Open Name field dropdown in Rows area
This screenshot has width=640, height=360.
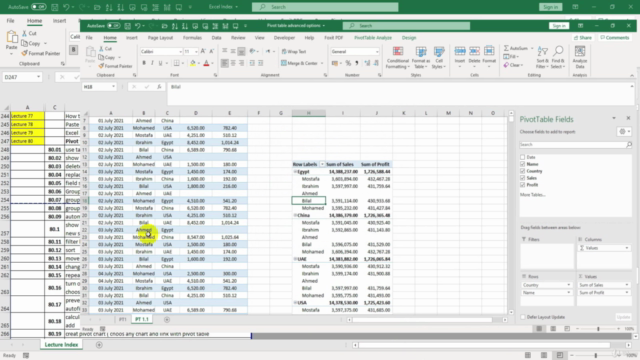[x=569, y=293]
